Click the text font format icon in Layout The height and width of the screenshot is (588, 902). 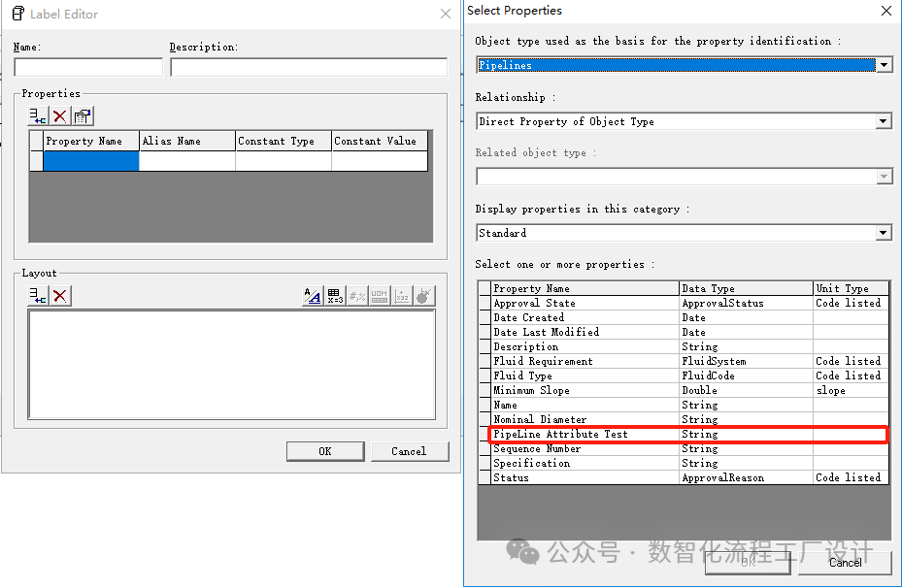313,296
